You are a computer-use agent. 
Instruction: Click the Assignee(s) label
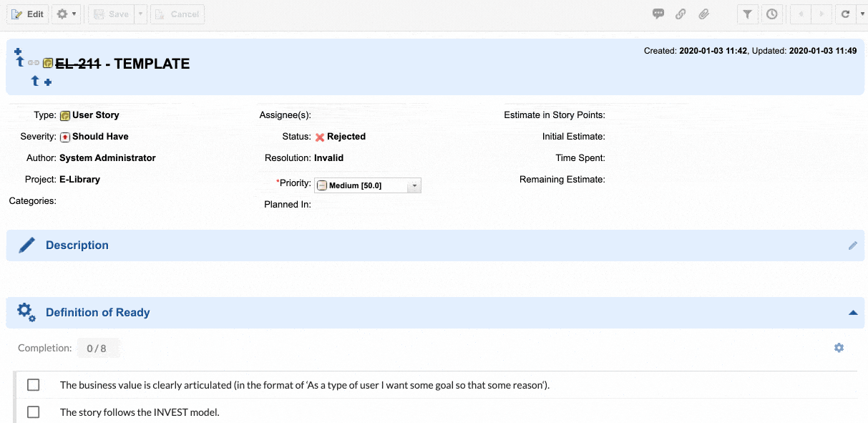tap(285, 115)
